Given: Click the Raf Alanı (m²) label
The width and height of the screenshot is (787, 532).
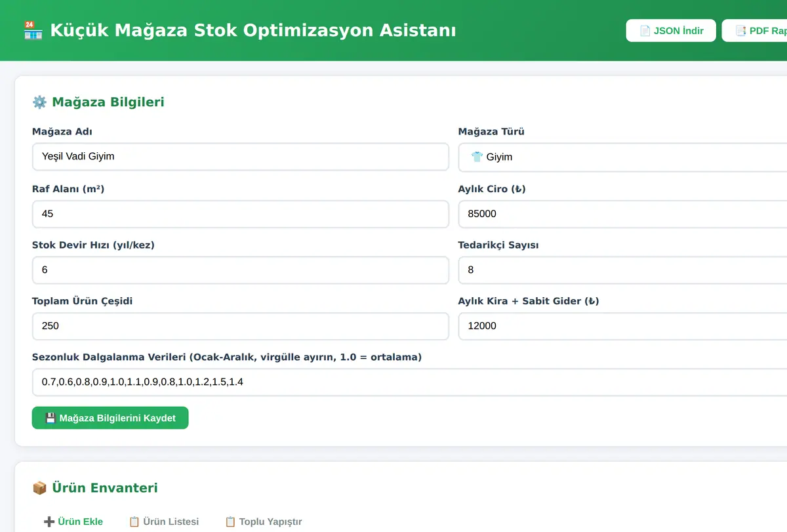Looking at the screenshot, I should [68, 189].
